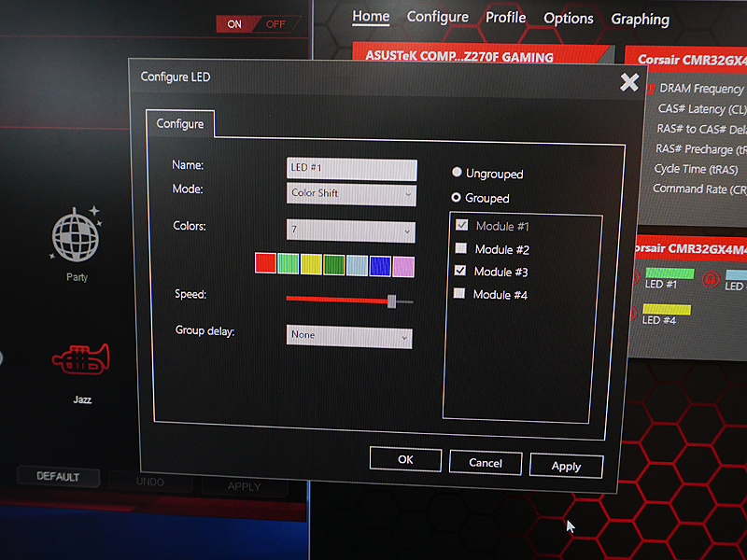
Task: Click the Command Rate (CR) row
Action: click(x=699, y=189)
